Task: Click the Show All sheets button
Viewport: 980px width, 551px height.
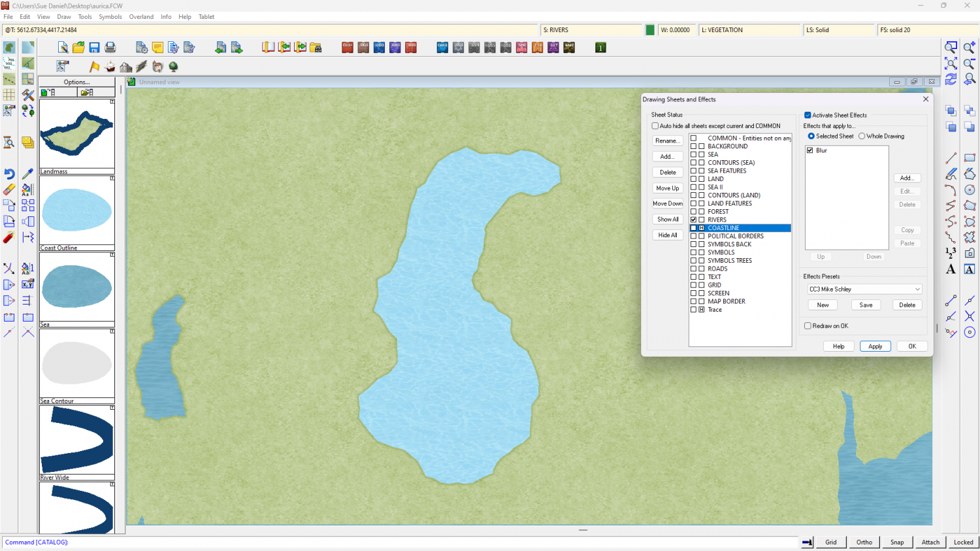Action: [x=668, y=219]
